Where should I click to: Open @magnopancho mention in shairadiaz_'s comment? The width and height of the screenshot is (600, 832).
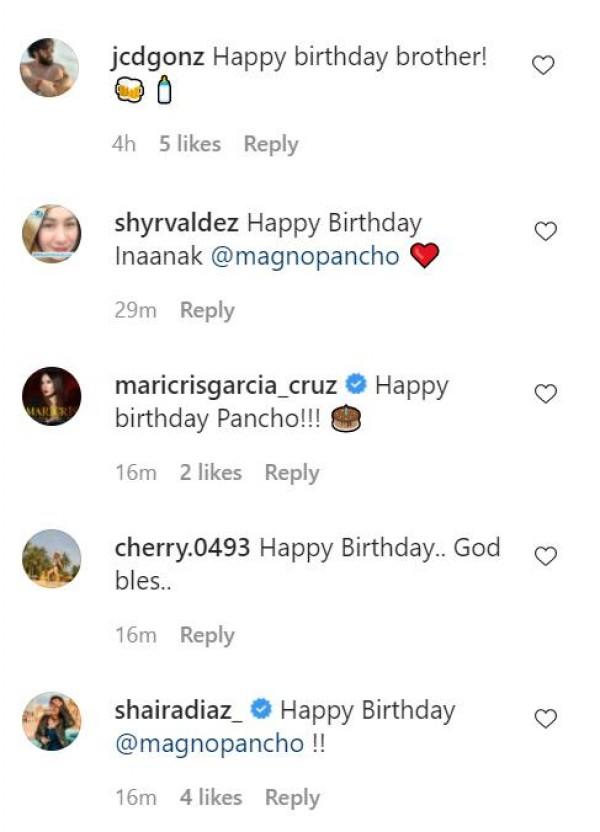[x=210, y=745]
